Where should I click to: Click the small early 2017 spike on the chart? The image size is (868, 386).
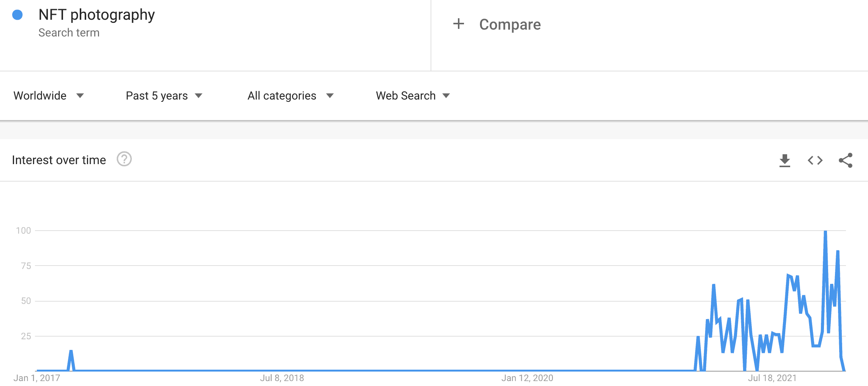pyautogui.click(x=71, y=352)
